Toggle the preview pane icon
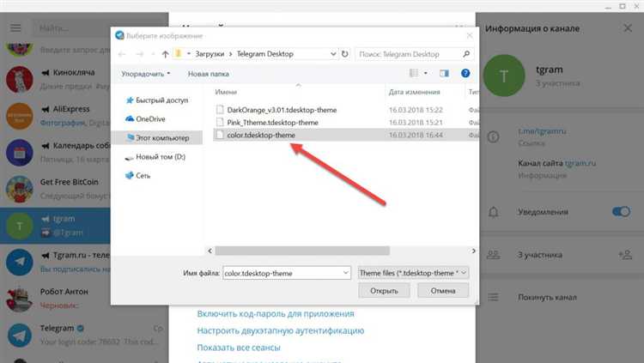The width and height of the screenshot is (644, 363). [x=444, y=73]
